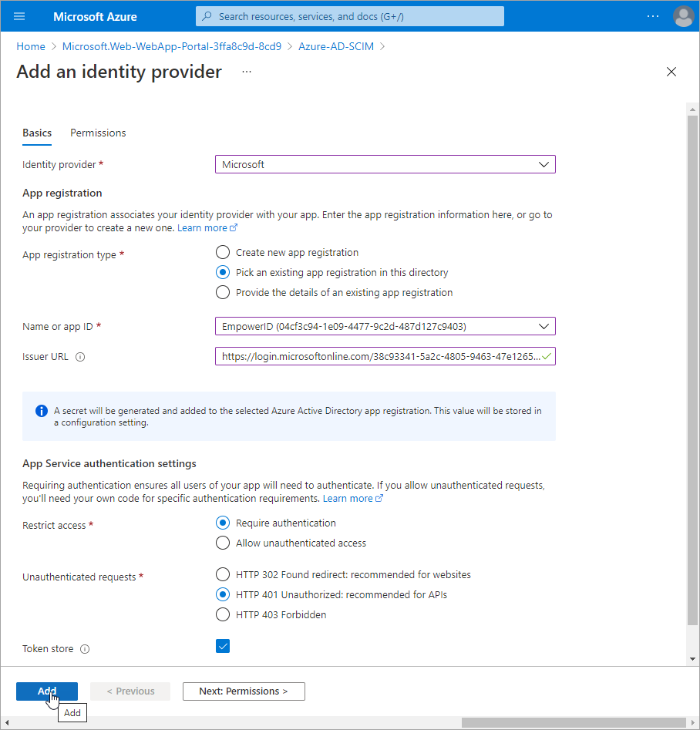Click into the Issuer URL field
The width and height of the screenshot is (700, 730).
(378, 357)
